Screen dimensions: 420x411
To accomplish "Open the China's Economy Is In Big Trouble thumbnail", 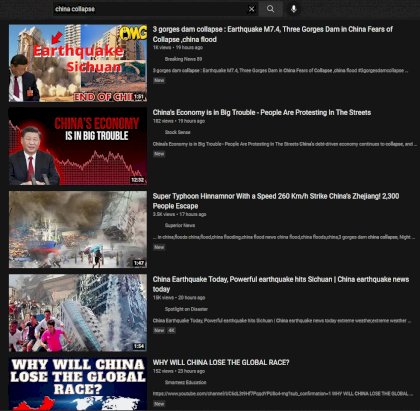I will point(78,146).
